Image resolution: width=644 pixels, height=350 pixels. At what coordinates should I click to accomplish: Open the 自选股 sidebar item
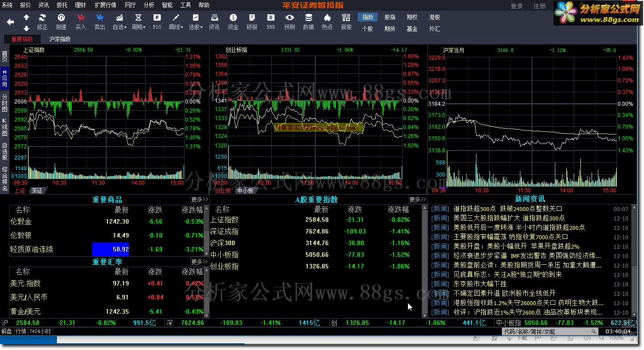(x=4, y=151)
